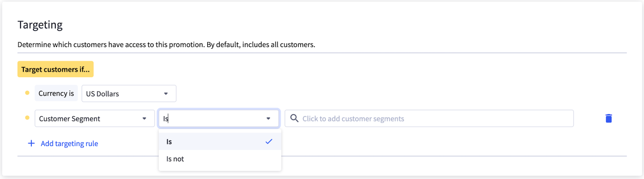Choose the "Is not" option
Viewport: 644px width, 179px height.
coord(175,159)
